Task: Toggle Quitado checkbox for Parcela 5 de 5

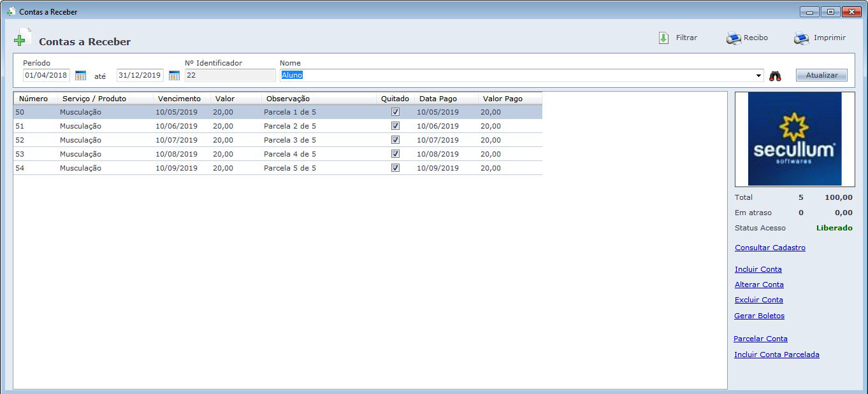Action: click(395, 168)
